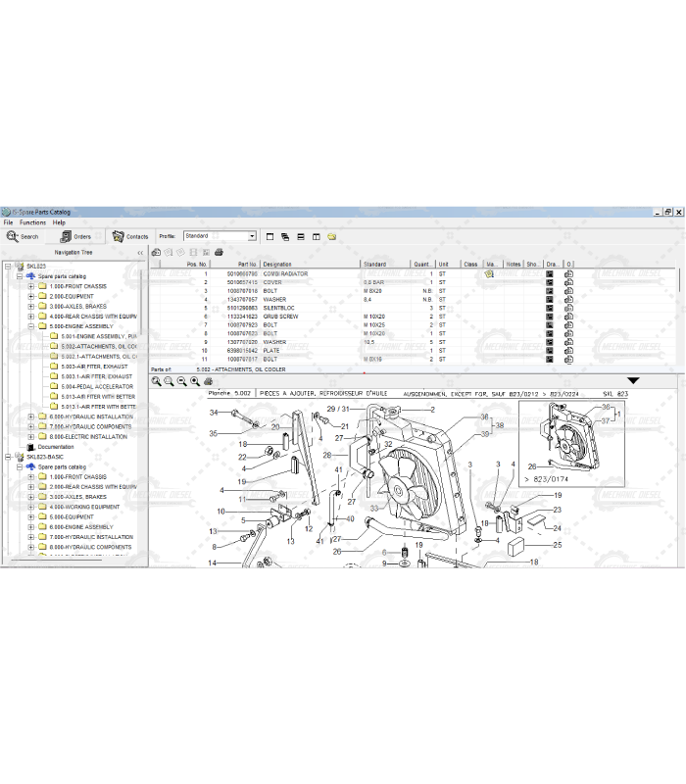Open the Profile dropdown

[x=252, y=236]
